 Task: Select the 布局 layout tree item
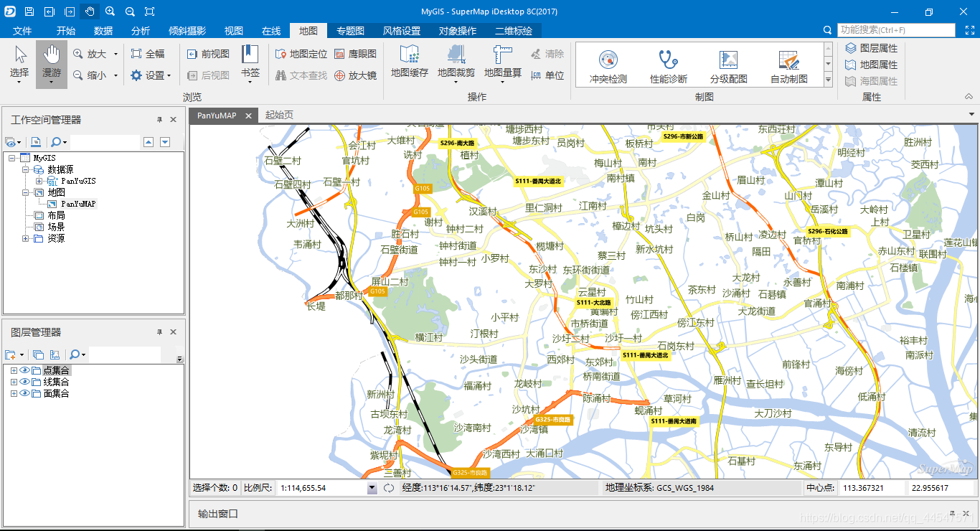(56, 215)
